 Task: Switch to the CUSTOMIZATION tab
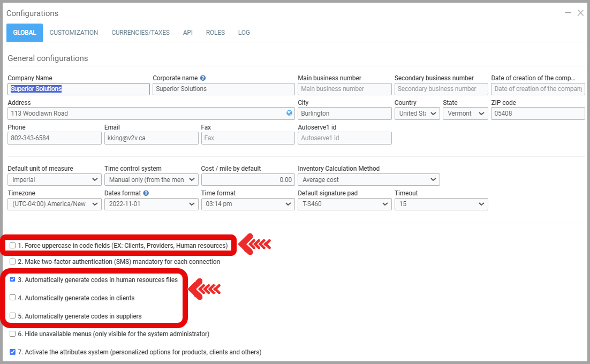(x=74, y=33)
